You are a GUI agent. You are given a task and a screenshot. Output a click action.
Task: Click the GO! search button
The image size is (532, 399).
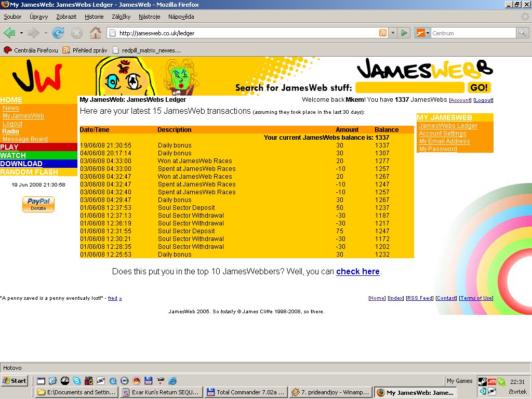[478, 87]
